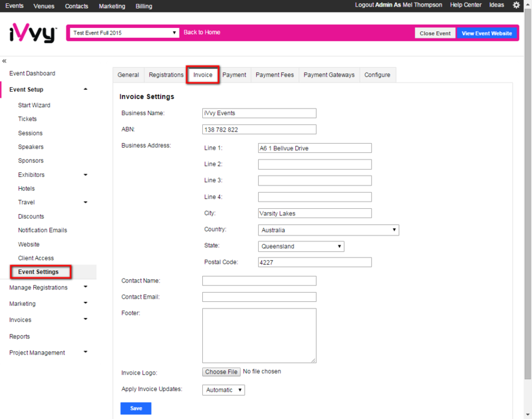Switch to the Payment Gateways tab
This screenshot has height=419, width=532.
point(329,75)
